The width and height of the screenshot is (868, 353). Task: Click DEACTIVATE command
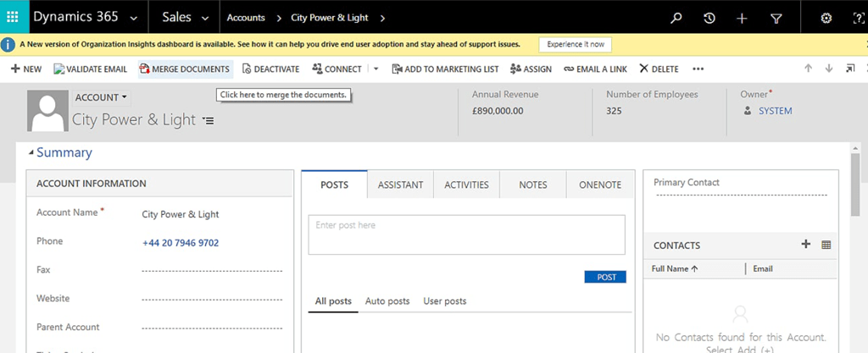[x=270, y=69]
